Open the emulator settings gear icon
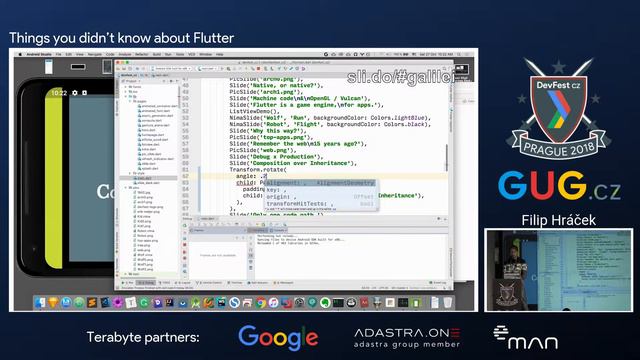Image resolution: width=640 pixels, height=360 pixels. click(x=74, y=93)
